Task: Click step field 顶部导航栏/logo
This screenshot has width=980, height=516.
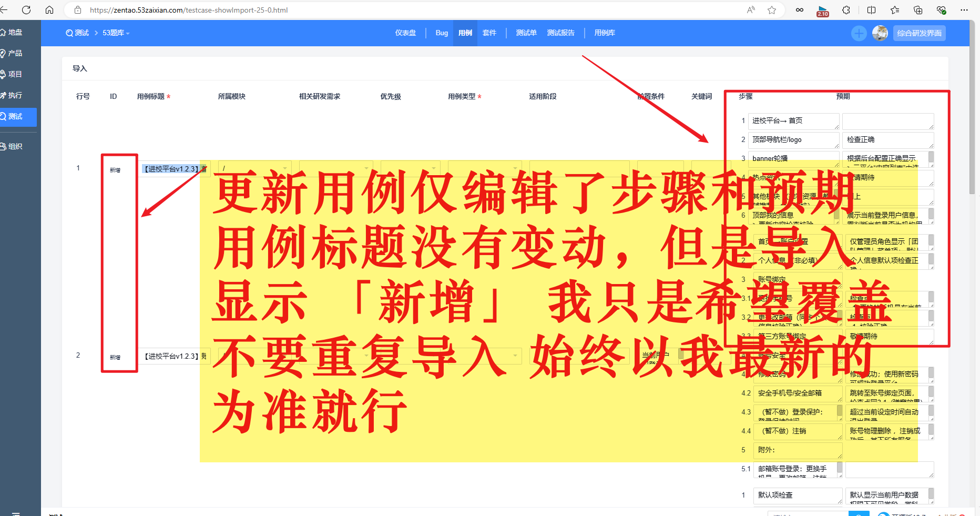Action: [794, 140]
